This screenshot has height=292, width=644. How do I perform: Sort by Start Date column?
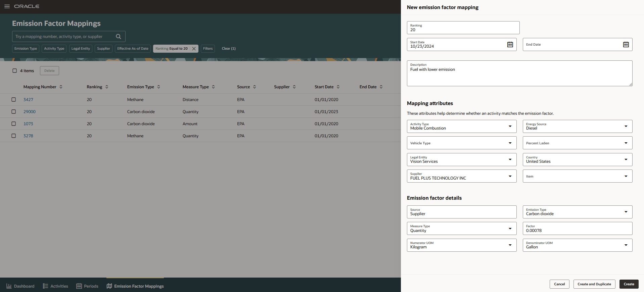click(338, 87)
